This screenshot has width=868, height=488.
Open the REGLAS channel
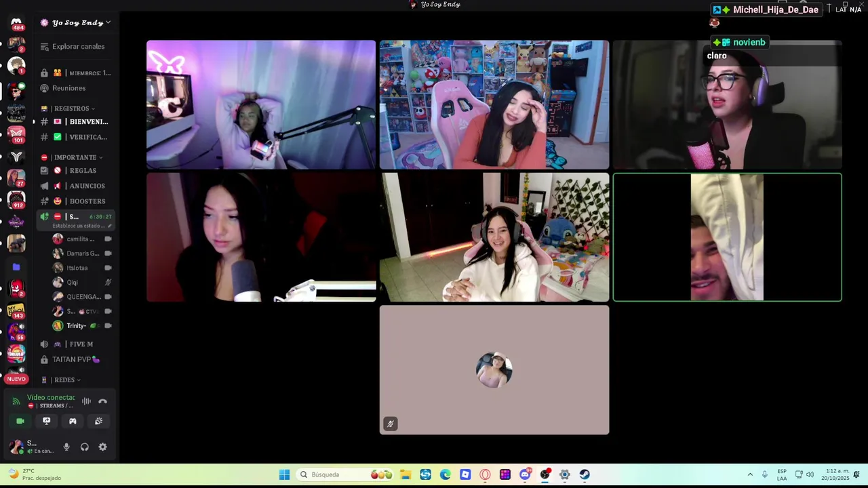coord(75,171)
